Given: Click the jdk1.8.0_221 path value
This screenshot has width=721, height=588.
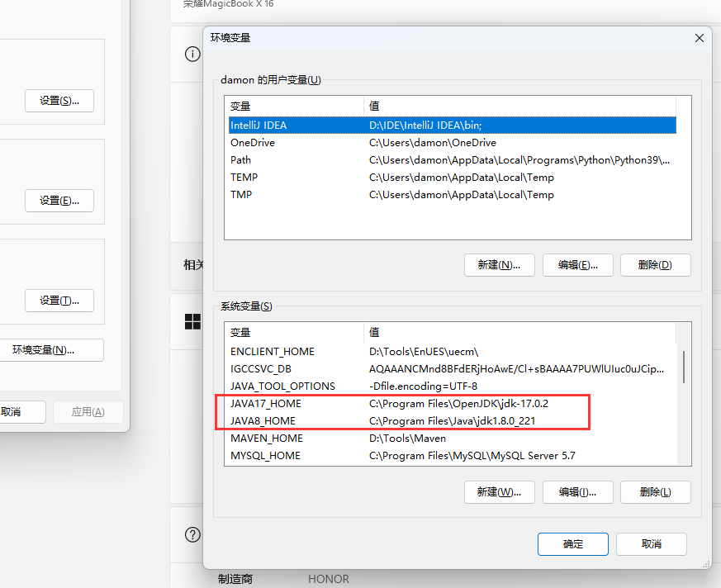Looking at the screenshot, I should pos(453,421).
